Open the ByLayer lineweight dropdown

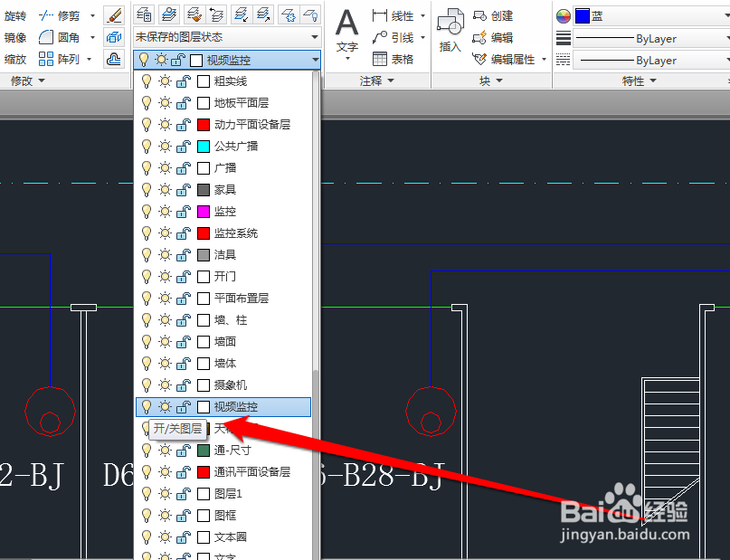point(651,38)
